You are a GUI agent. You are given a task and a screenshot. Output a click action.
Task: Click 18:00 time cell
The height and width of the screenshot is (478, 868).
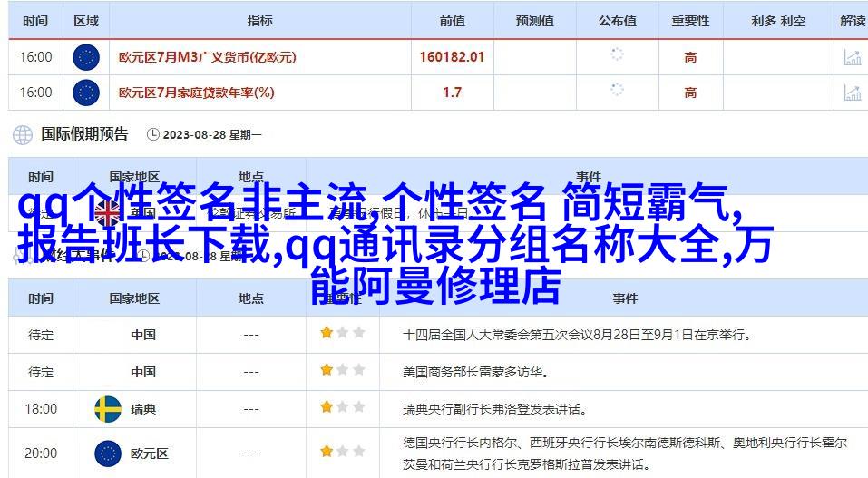[41, 409]
